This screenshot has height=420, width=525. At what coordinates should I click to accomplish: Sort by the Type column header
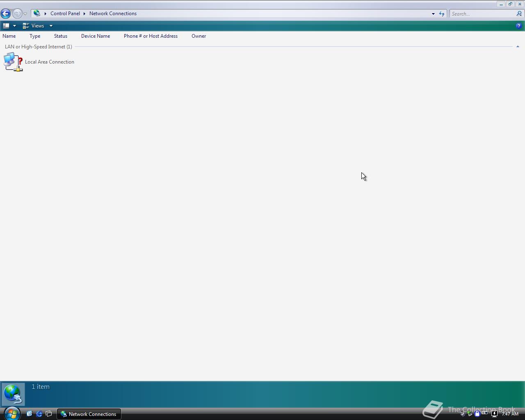point(35,36)
